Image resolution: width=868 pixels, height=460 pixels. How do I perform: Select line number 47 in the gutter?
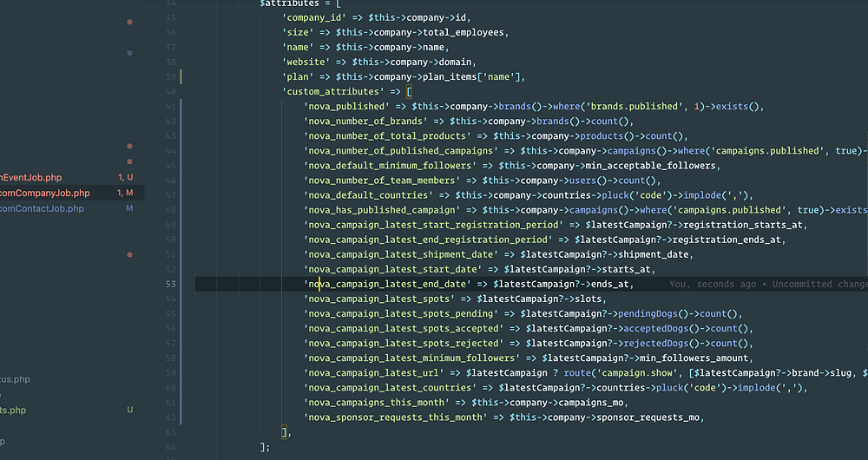coord(170,195)
